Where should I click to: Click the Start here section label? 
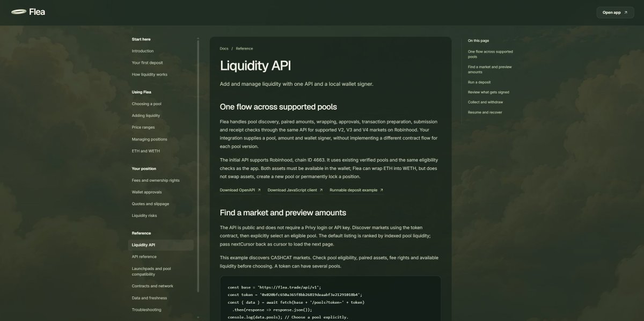(141, 39)
